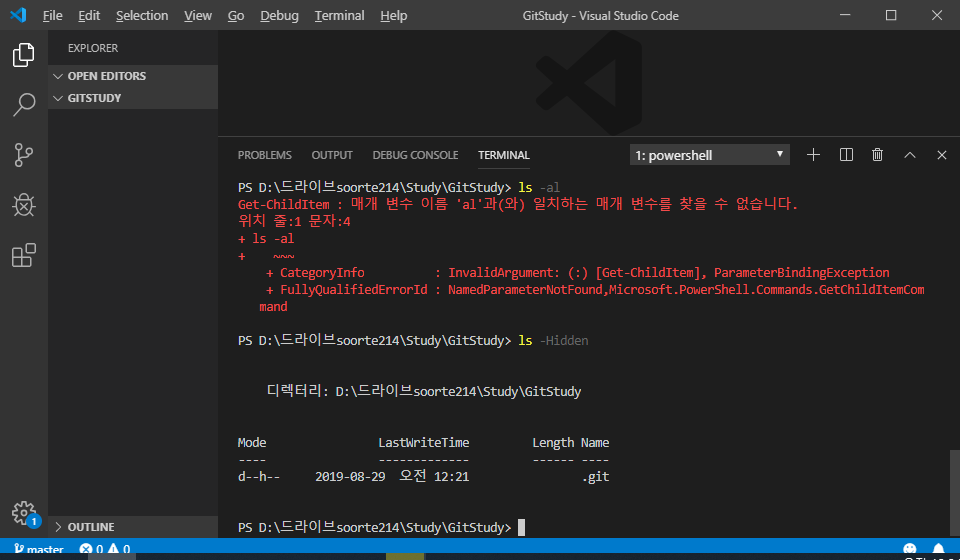
Task: Open errors and warnings count in status bar
Action: (x=105, y=550)
